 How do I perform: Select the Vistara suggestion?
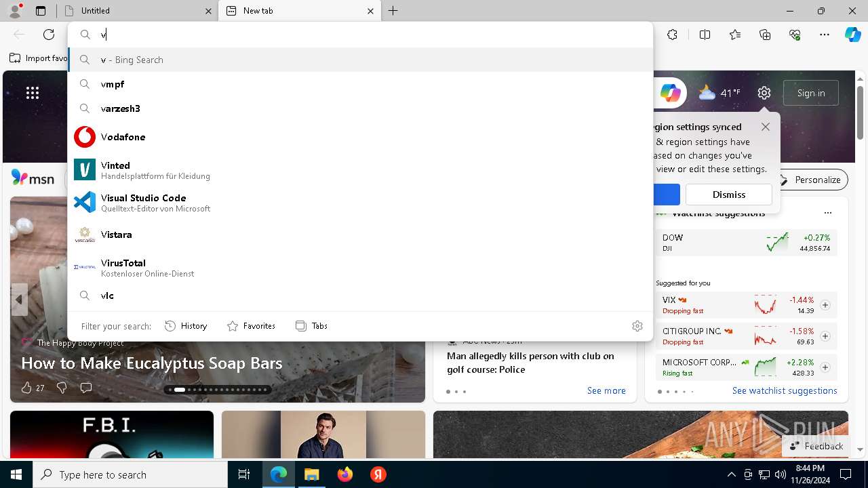(x=360, y=235)
